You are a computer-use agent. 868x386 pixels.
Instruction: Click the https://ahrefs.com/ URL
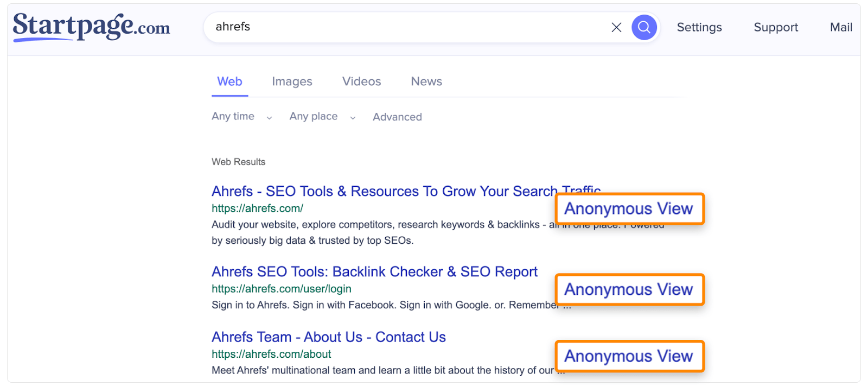pyautogui.click(x=257, y=208)
